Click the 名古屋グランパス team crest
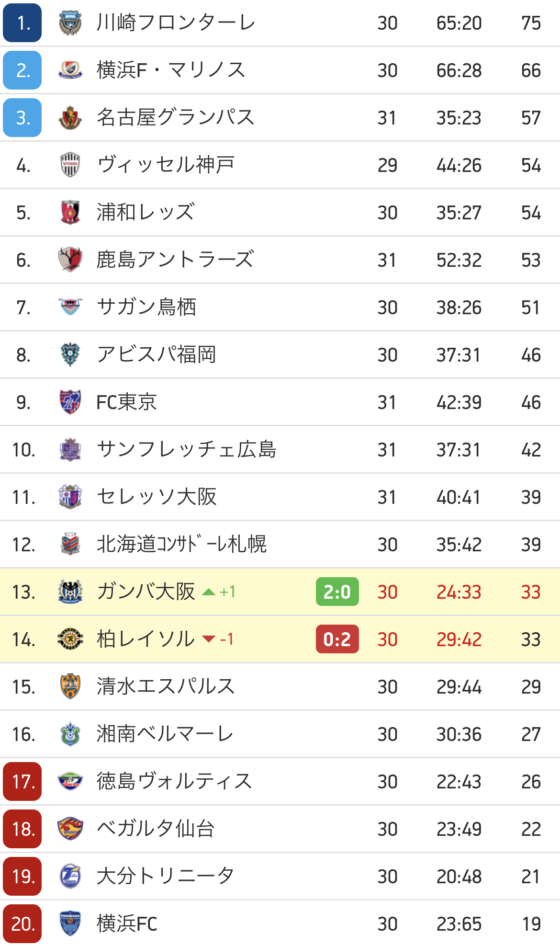This screenshot has height=946, width=560. (70, 118)
